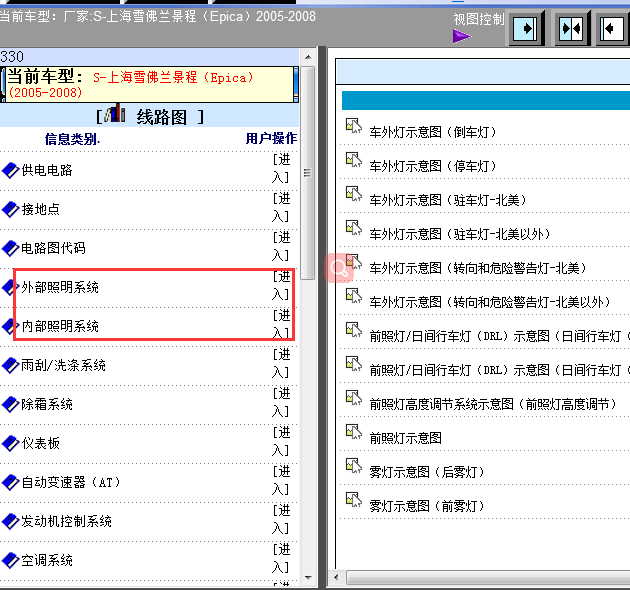Click the 用户操作 column header

[x=271, y=138]
